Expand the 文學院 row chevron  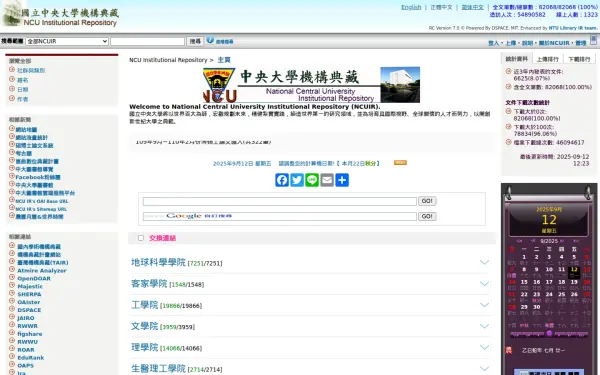(484, 326)
